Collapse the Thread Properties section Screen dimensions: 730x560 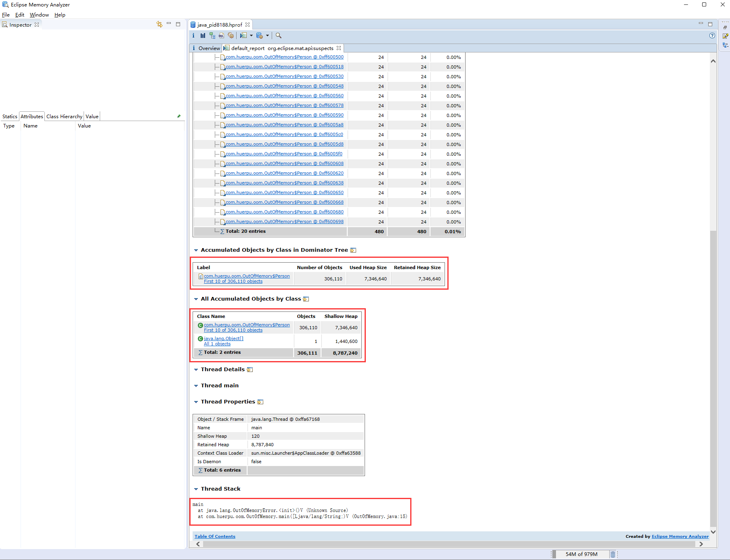[x=196, y=402]
